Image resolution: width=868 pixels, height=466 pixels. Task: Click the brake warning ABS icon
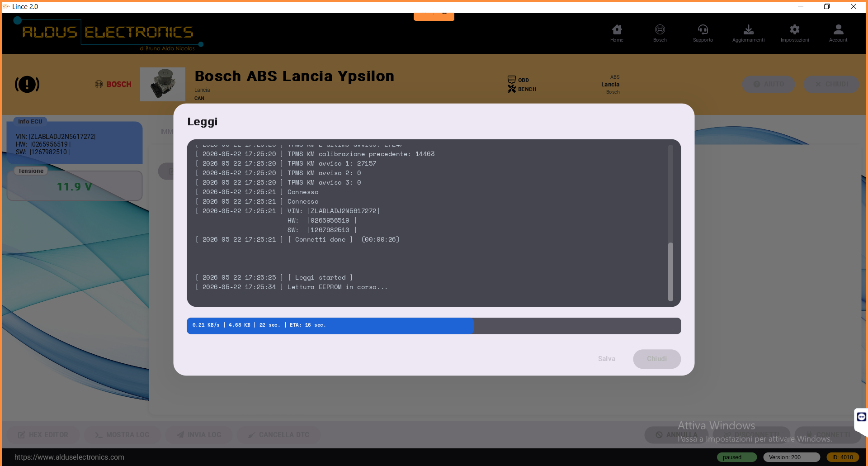(x=27, y=84)
